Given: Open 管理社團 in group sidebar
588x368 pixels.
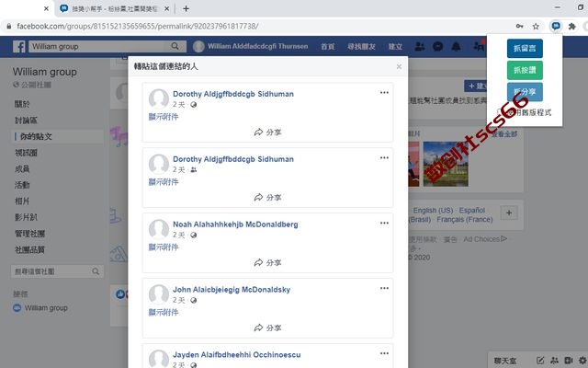Looking at the screenshot, I should point(30,234).
